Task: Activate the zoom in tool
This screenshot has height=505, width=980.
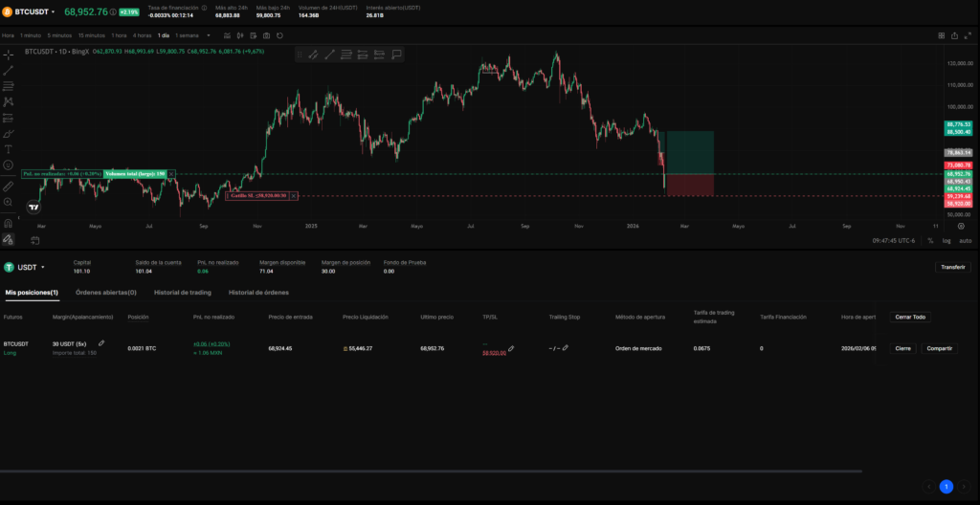Action: pos(9,203)
